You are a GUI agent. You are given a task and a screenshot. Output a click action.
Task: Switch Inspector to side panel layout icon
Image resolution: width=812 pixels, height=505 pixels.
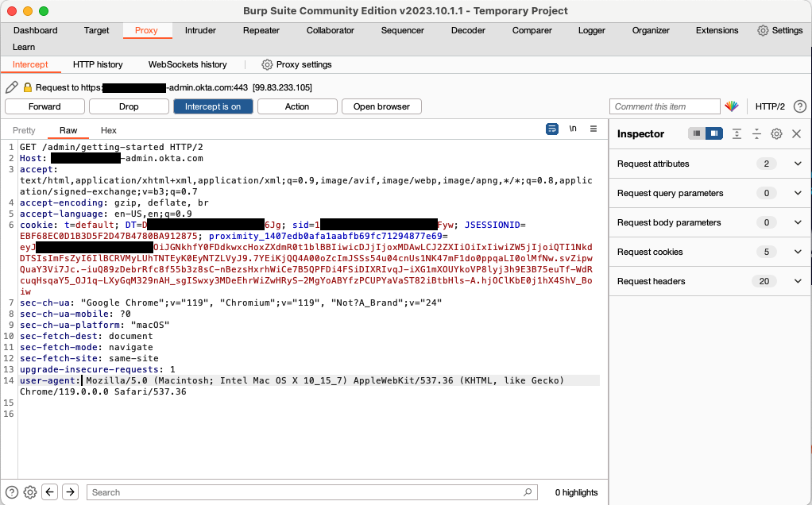point(713,133)
